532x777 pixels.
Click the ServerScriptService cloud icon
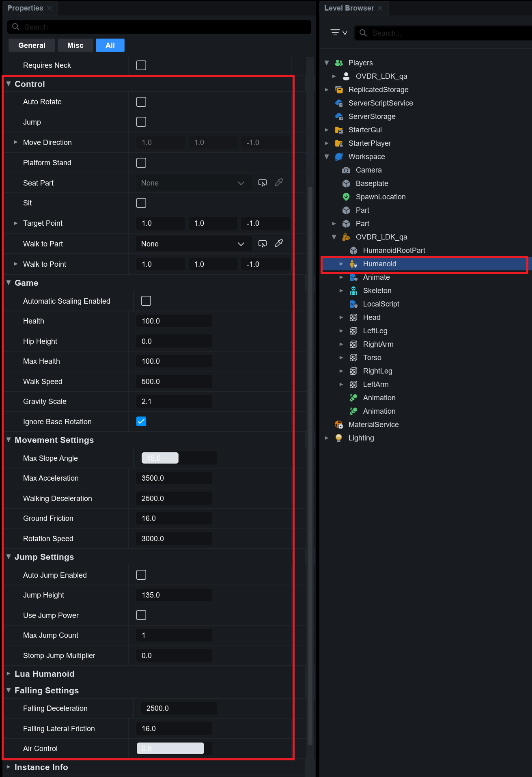pyautogui.click(x=339, y=103)
